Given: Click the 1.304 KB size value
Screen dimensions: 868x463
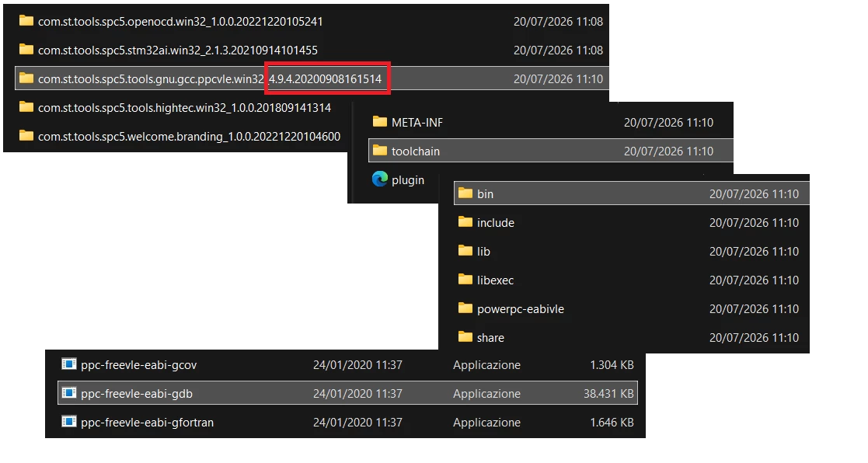Looking at the screenshot, I should tap(612, 365).
